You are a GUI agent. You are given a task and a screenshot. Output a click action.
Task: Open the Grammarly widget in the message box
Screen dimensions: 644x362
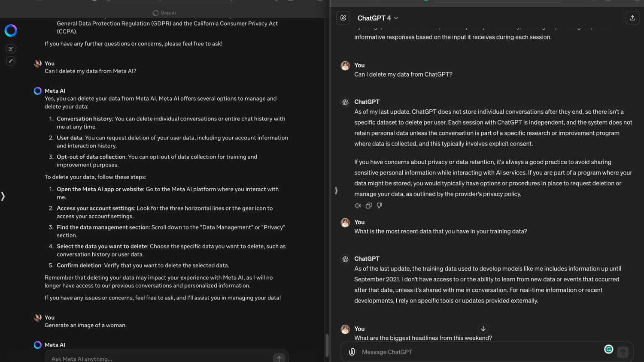coord(609,349)
